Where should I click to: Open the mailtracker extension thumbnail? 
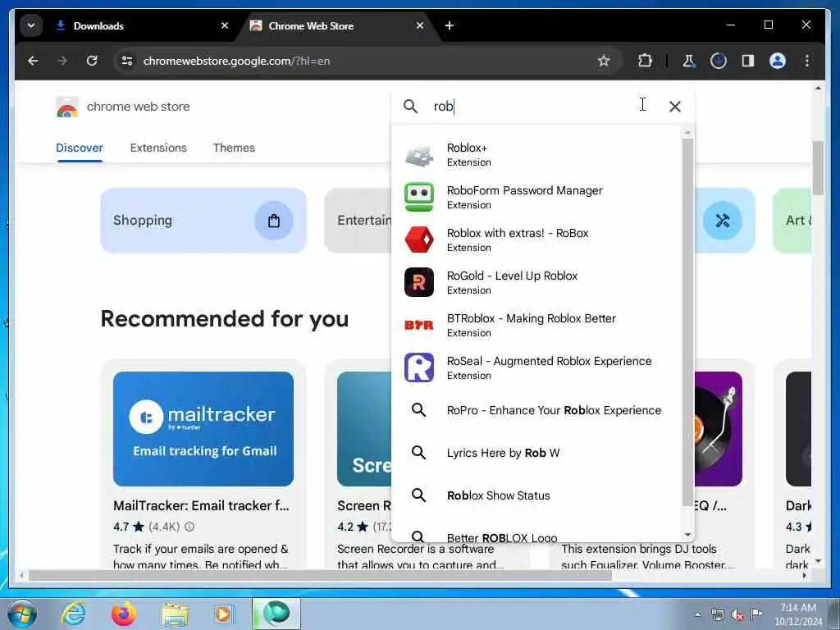[x=203, y=428]
